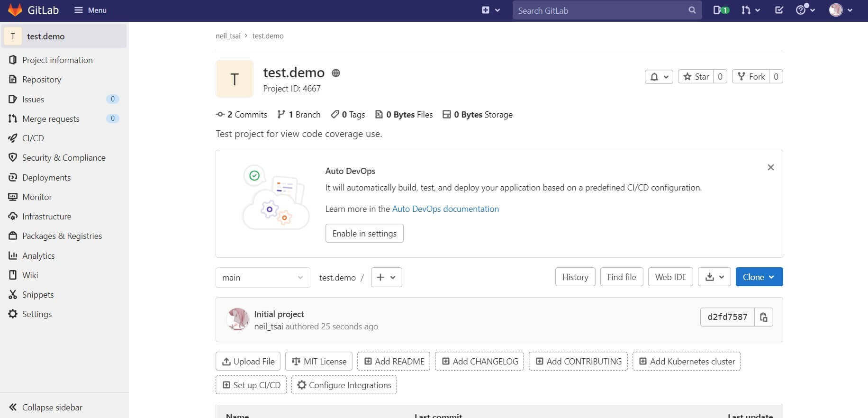This screenshot has width=868, height=418.
Task: Launch the Web IDE
Action: (x=670, y=277)
